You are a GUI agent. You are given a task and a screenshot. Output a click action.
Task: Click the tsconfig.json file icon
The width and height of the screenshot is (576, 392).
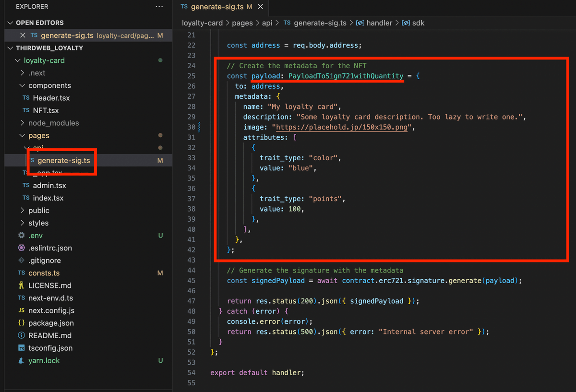[x=21, y=347]
